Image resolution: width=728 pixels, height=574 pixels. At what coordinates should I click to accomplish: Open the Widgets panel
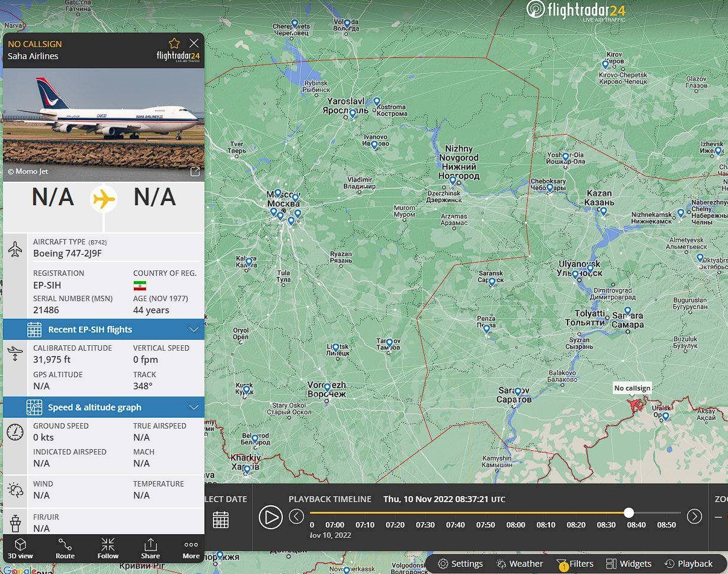point(628,564)
